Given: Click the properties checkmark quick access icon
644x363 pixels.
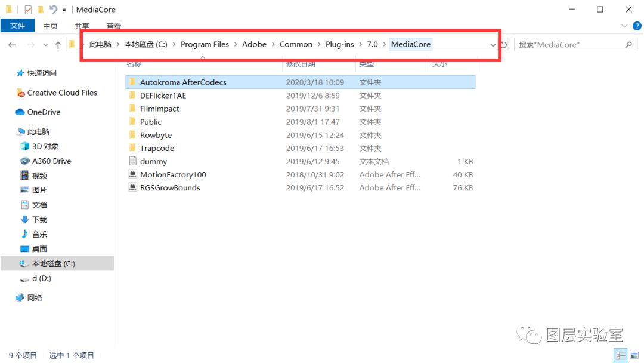Looking at the screenshot, I should click(28, 9).
